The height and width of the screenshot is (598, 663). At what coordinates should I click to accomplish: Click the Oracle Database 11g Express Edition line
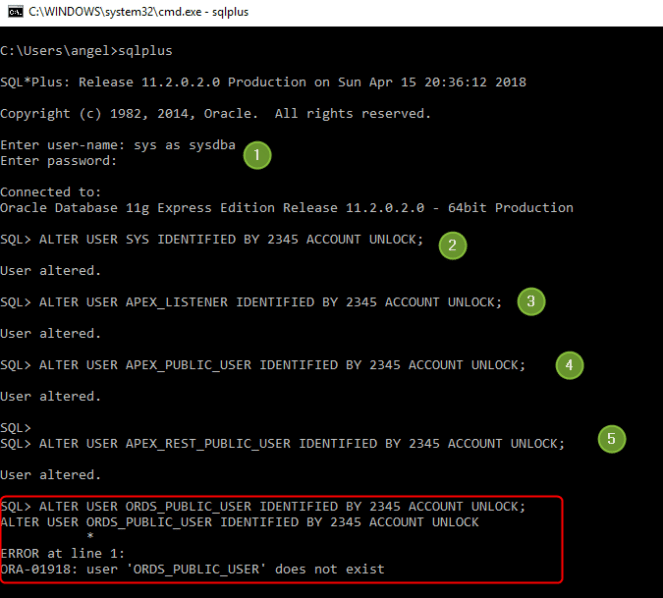tap(286, 208)
